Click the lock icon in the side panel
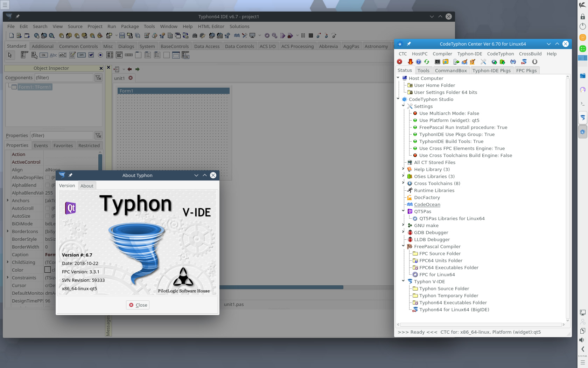The width and height of the screenshot is (588, 368). (x=582, y=16)
